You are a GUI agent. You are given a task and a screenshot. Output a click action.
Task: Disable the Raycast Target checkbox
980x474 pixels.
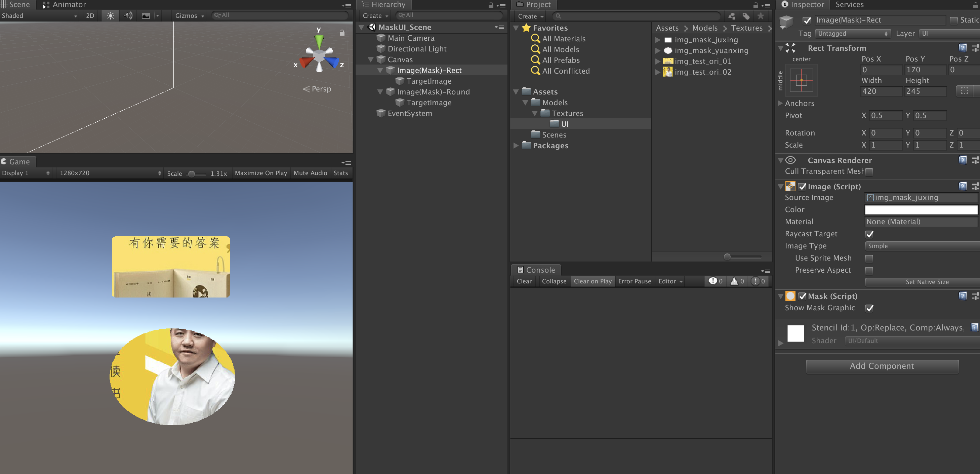pyautogui.click(x=869, y=234)
